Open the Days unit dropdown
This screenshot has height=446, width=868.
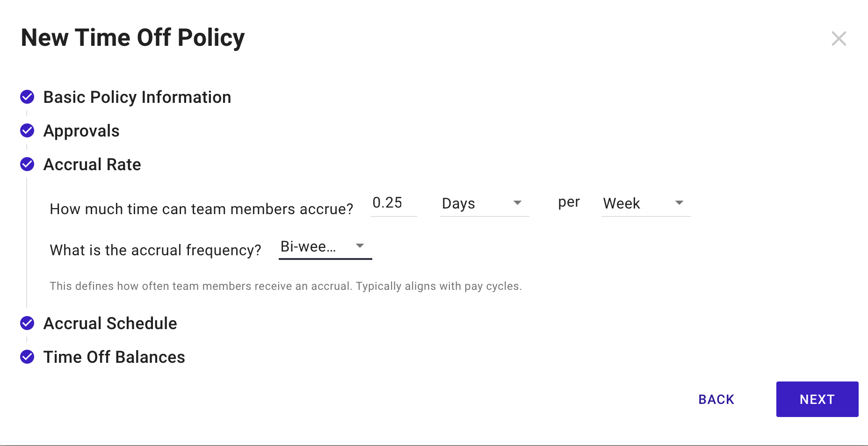pos(484,203)
